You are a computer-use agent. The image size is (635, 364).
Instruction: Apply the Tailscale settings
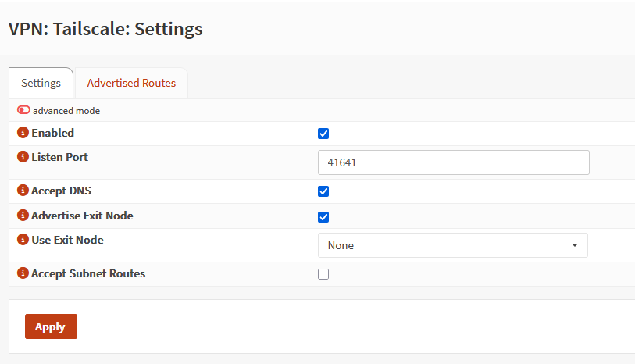point(51,327)
